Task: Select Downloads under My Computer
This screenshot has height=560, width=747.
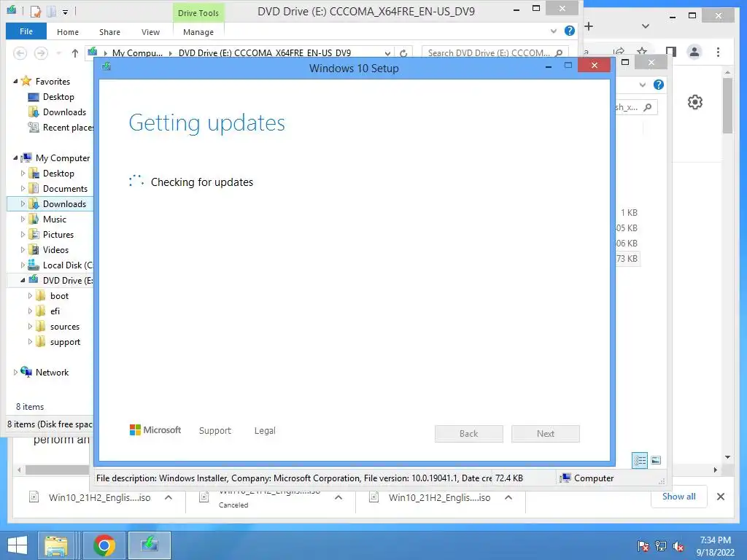Action: [64, 204]
